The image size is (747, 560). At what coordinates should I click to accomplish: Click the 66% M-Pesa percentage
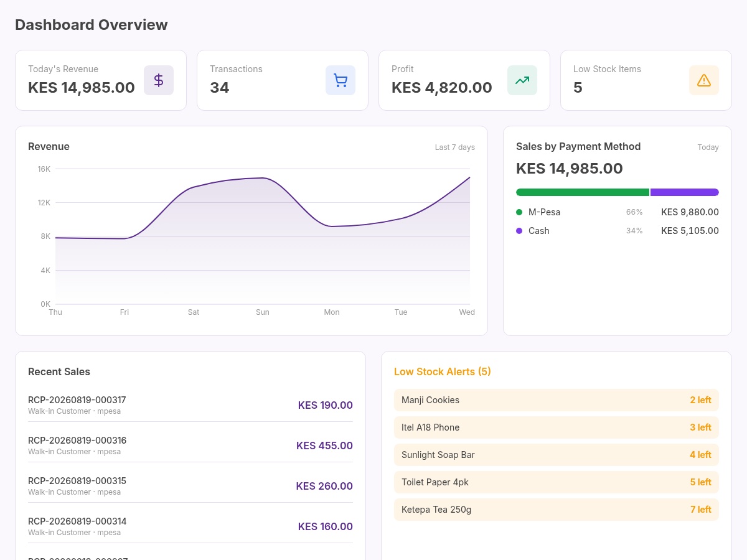pos(634,212)
